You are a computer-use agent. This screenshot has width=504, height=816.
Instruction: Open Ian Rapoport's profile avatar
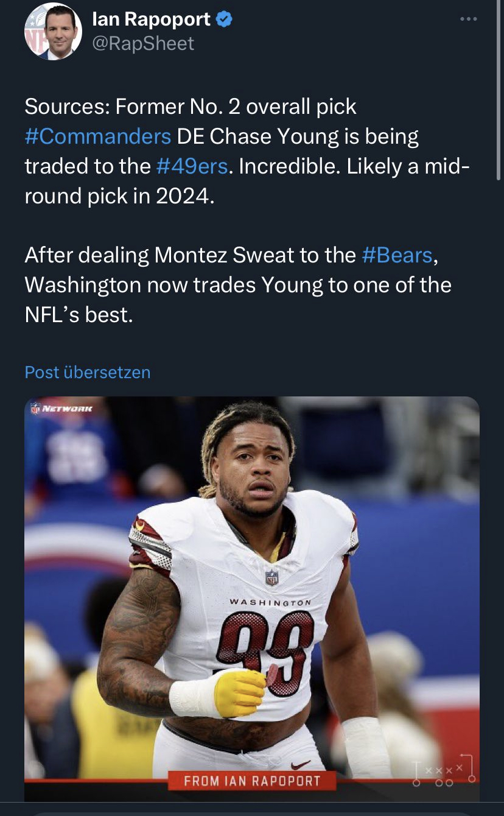click(53, 32)
